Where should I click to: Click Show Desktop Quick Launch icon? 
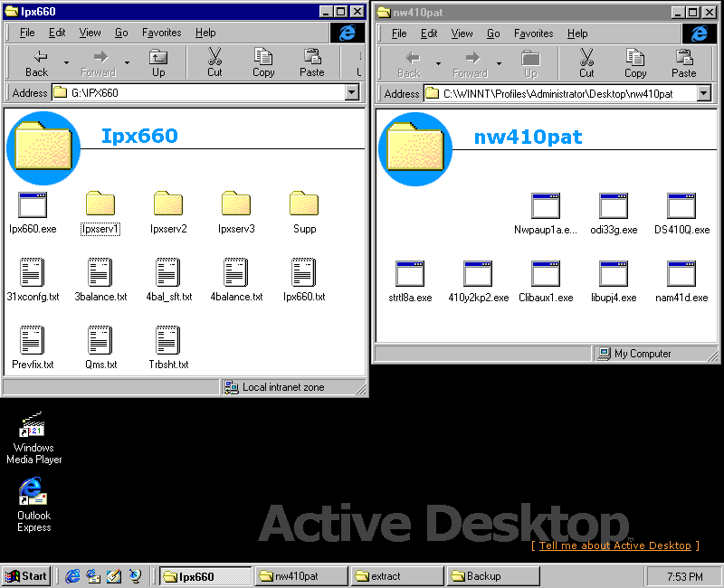114,576
